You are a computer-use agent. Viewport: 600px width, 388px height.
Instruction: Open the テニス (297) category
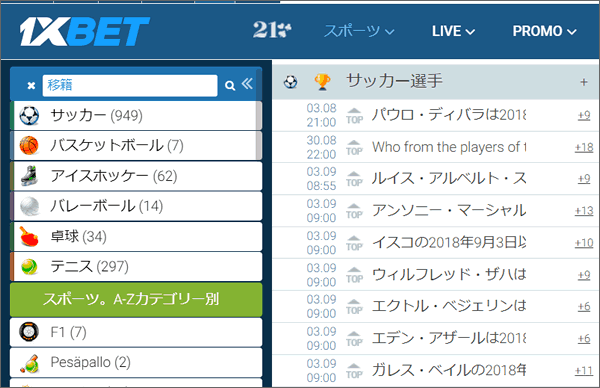click(136, 267)
